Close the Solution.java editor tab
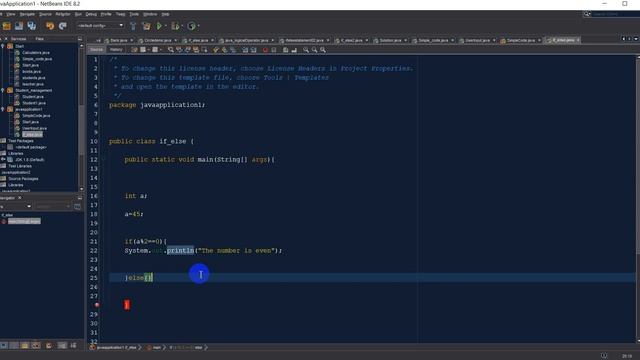 (x=405, y=40)
